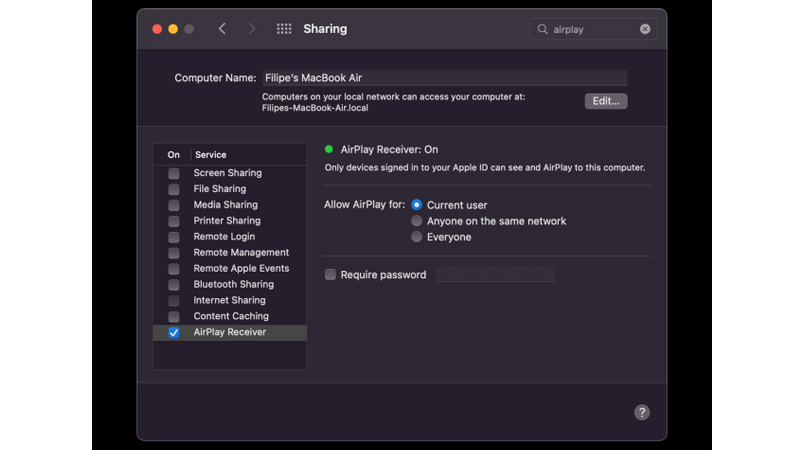Enable the Remote Login checkbox

(x=174, y=237)
